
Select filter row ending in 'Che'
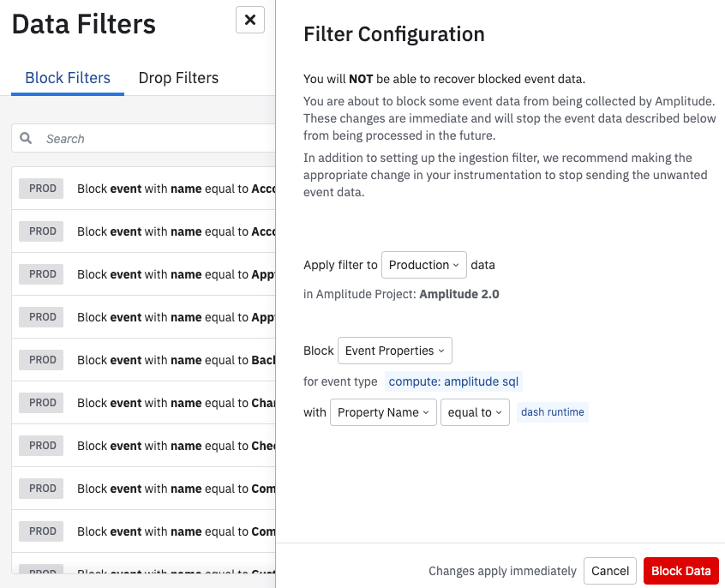click(143, 446)
